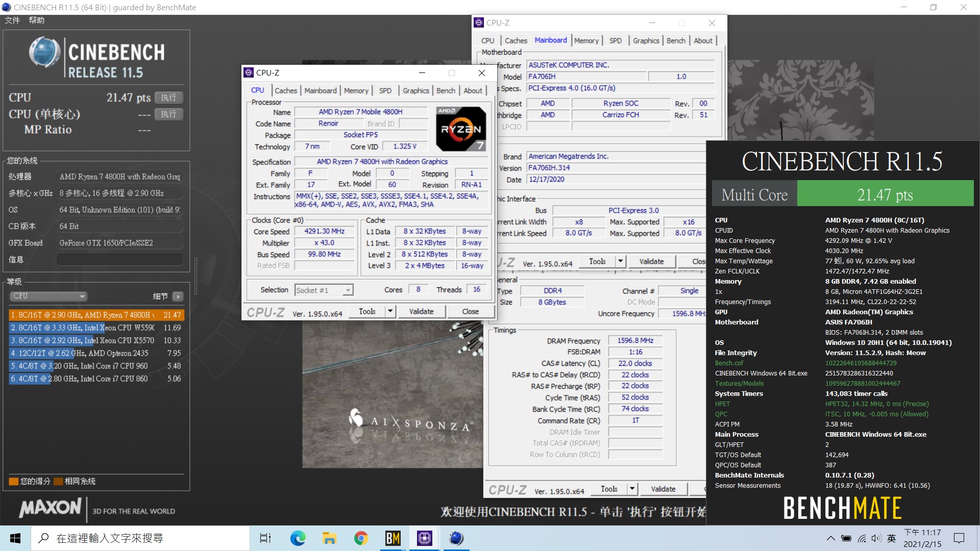Viewport: 980px width, 551px height.
Task: Select ranking row Intel Core i7 860 5.06
Action: [x=96, y=379]
